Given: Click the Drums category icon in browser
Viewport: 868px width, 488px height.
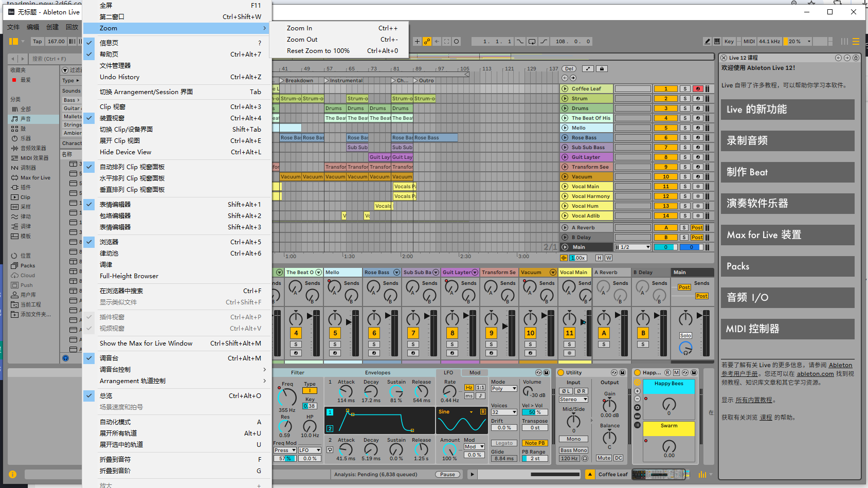Looking at the screenshot, I should coord(15,129).
